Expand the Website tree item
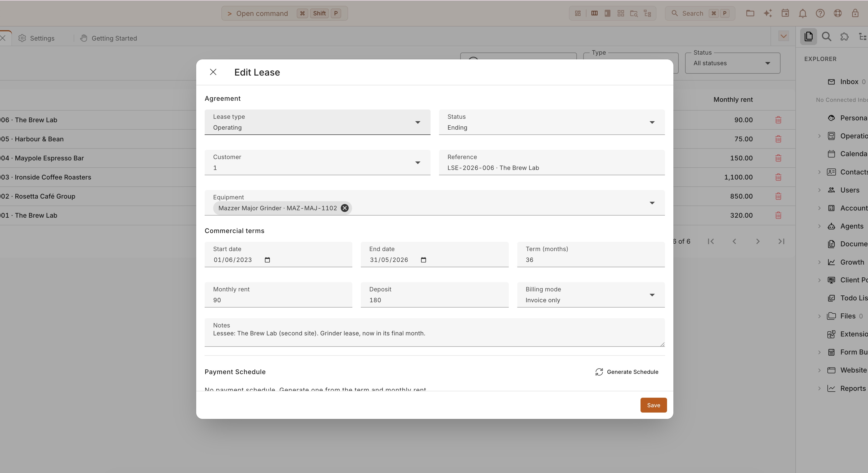 click(819, 370)
